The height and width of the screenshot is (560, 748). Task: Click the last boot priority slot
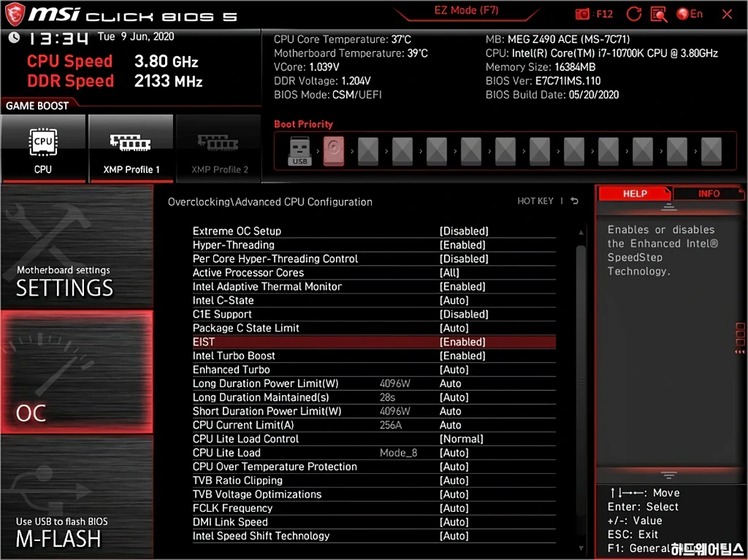[711, 151]
